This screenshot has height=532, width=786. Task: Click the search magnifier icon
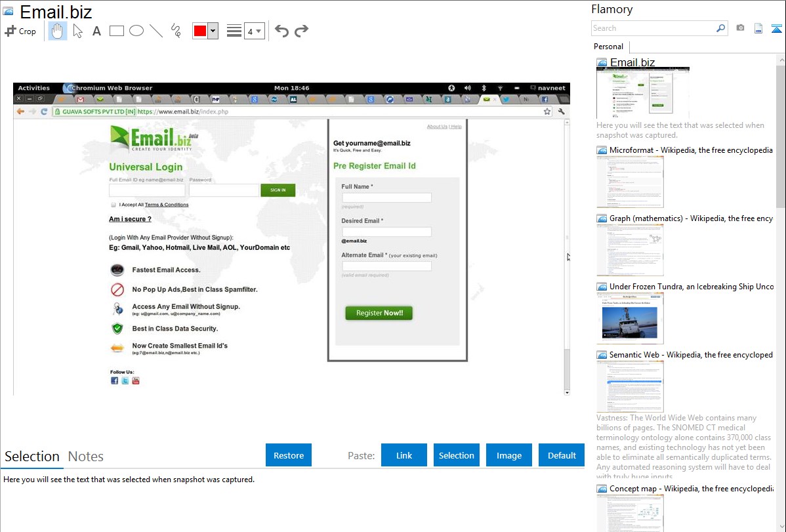pyautogui.click(x=721, y=28)
